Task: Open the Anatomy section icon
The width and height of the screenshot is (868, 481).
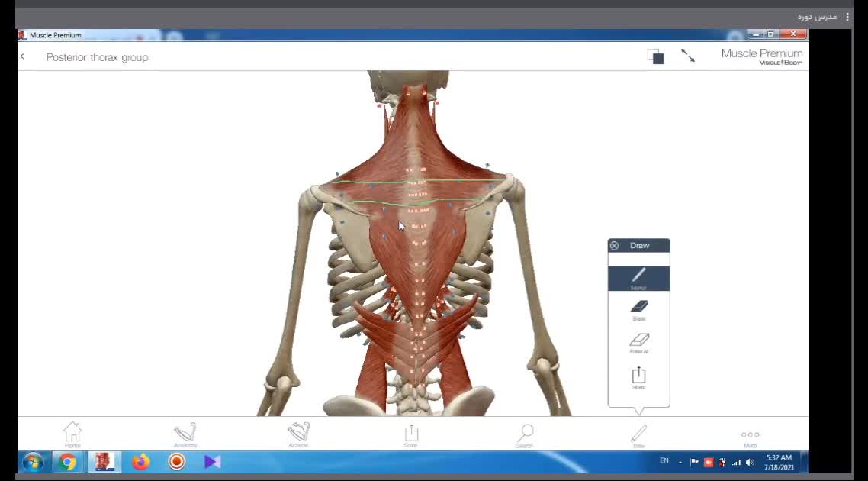Action: [185, 435]
